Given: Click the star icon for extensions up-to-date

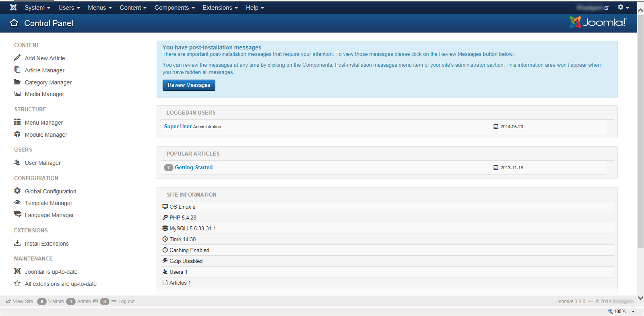Looking at the screenshot, I should (x=17, y=283).
